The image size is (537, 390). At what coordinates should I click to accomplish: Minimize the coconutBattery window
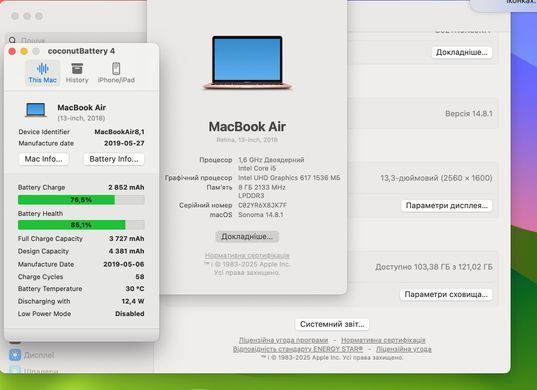[x=24, y=51]
